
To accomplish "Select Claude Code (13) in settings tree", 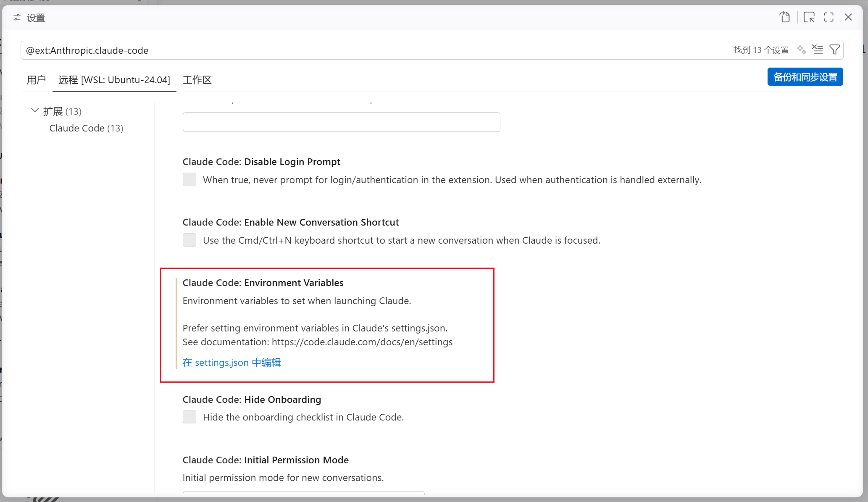I will tap(86, 128).
